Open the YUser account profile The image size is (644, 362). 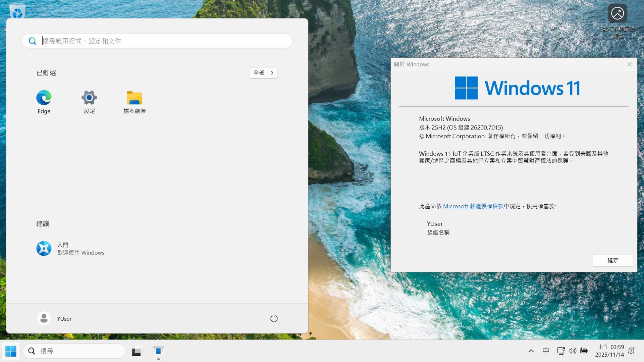[54, 318]
